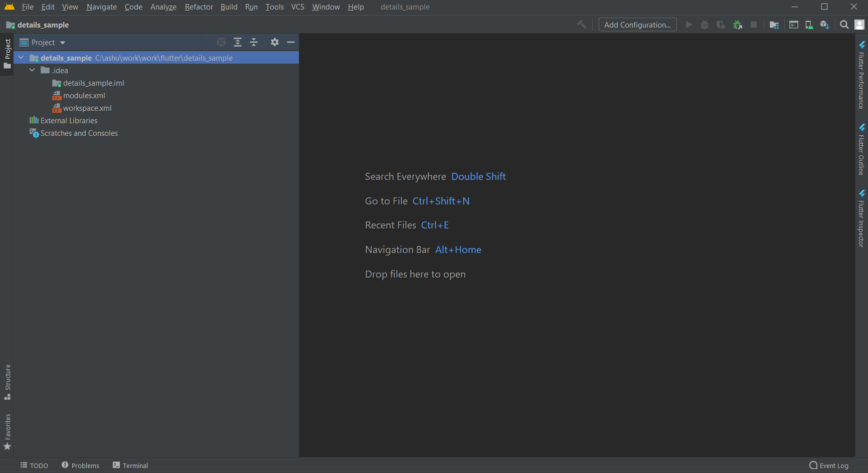This screenshot has height=473, width=868.
Task: Expand all nodes in the Project panel
Action: click(x=237, y=42)
